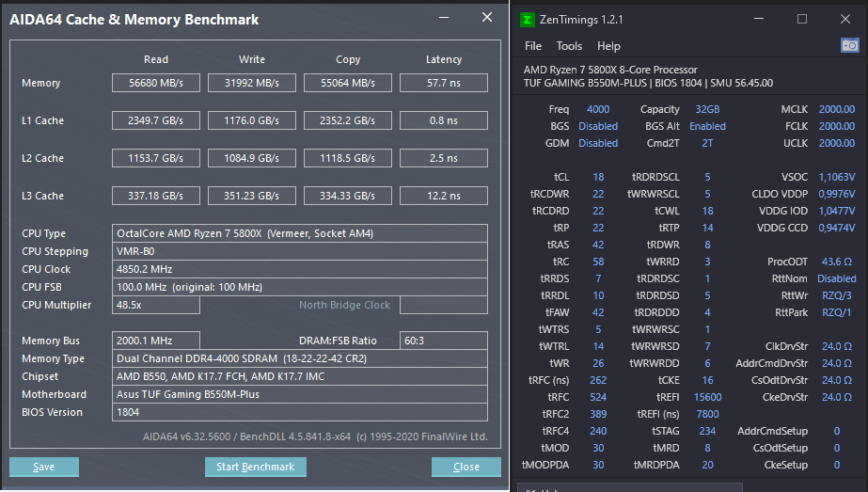Select the L2 Cache Write 1084.9 GB/s field
This screenshot has width=868, height=492.
[252, 158]
